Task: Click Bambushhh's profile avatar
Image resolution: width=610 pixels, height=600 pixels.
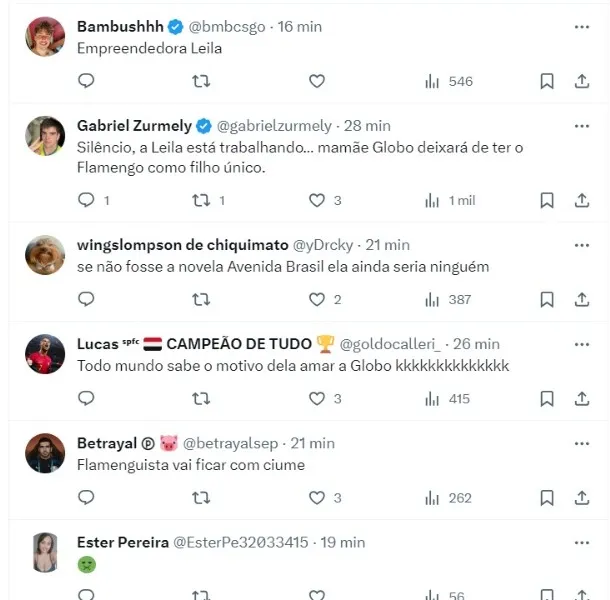Action: 45,38
